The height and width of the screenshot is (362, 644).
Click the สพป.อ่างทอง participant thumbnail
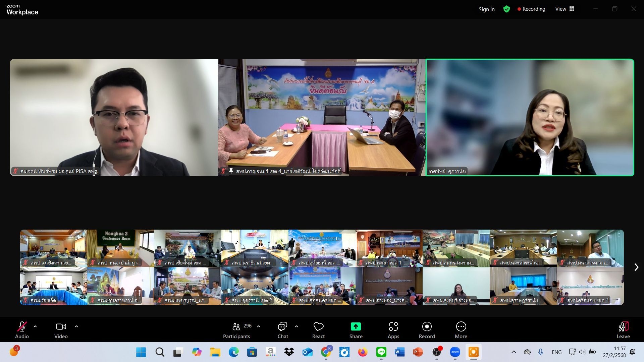(389, 286)
